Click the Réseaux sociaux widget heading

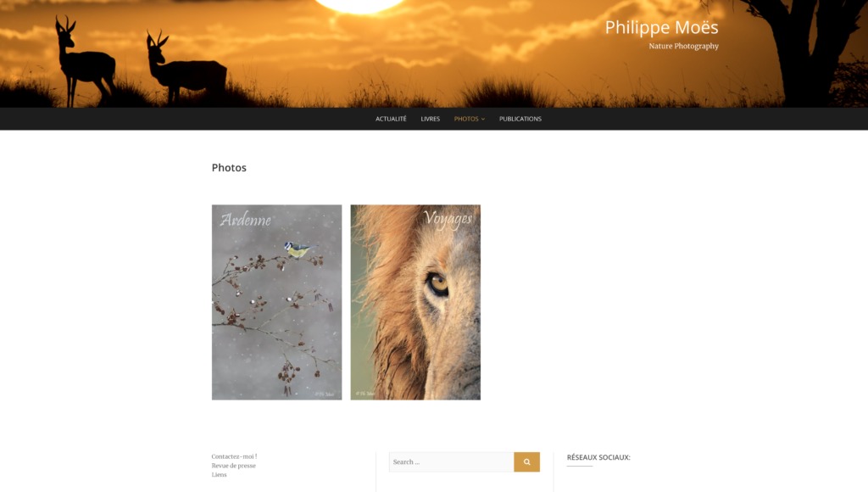(598, 457)
